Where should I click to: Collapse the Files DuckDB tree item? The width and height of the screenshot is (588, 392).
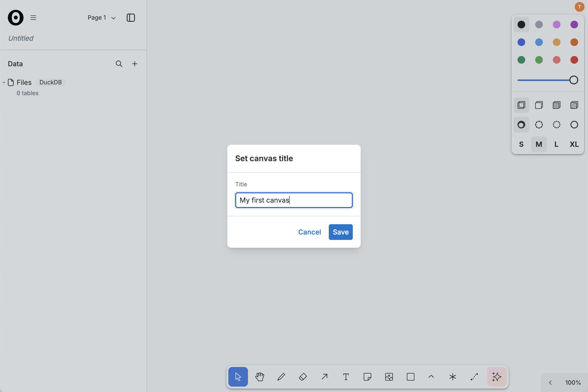[4, 82]
